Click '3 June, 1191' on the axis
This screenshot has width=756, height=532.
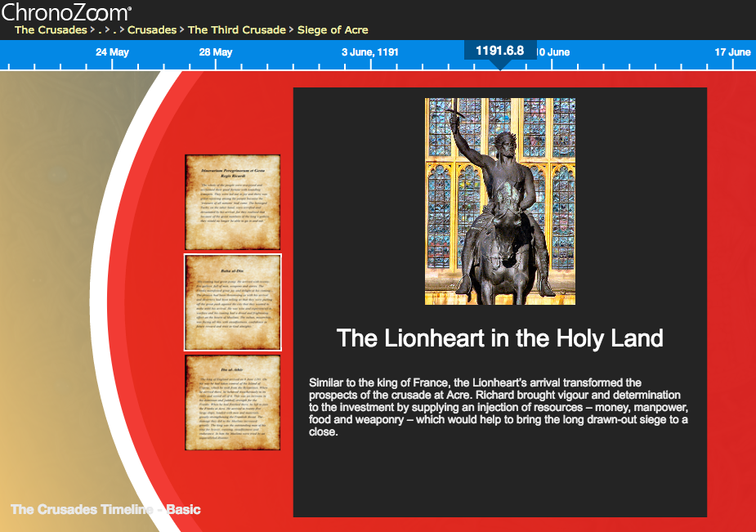[370, 52]
